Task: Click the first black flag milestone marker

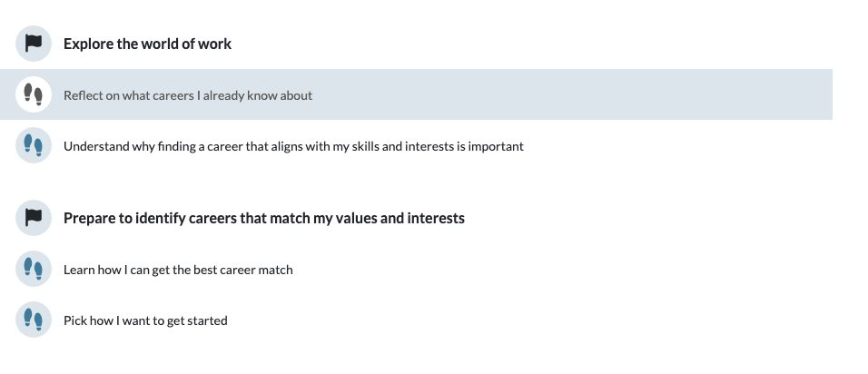Action: pos(34,44)
